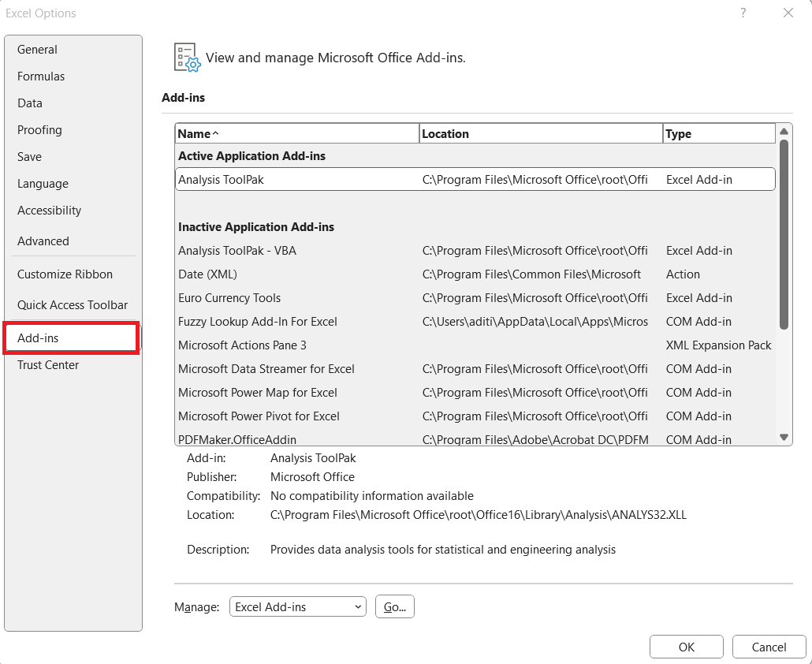
Task: Sort add-ins by Location column header
Action: click(541, 133)
